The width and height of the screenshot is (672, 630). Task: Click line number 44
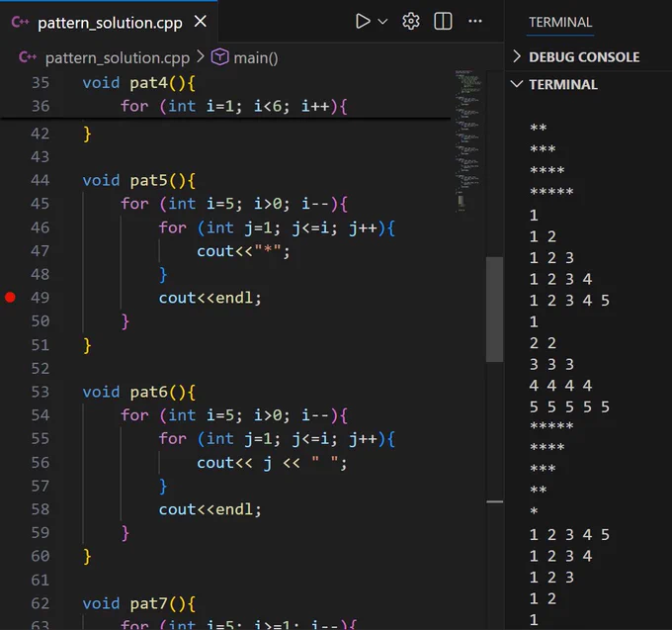pos(41,180)
